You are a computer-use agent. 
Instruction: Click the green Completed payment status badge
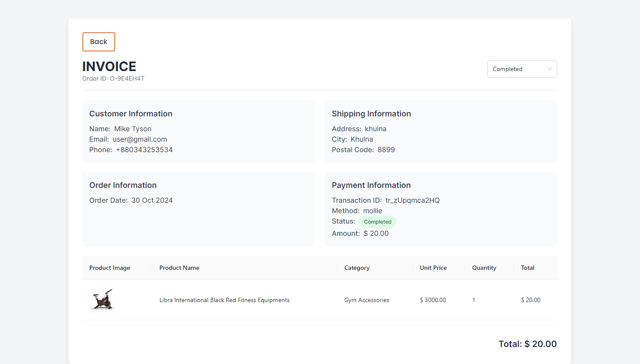[x=377, y=222]
